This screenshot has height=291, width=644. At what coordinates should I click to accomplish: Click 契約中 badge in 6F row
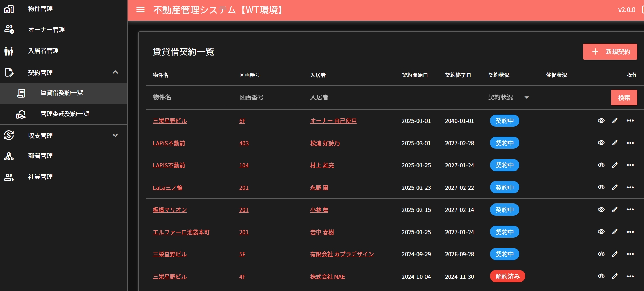[x=504, y=120]
